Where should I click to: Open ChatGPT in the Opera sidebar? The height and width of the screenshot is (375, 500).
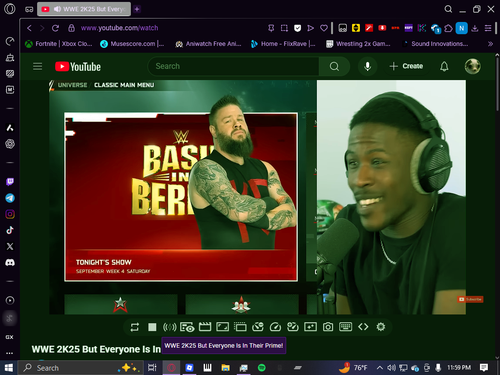(10, 144)
